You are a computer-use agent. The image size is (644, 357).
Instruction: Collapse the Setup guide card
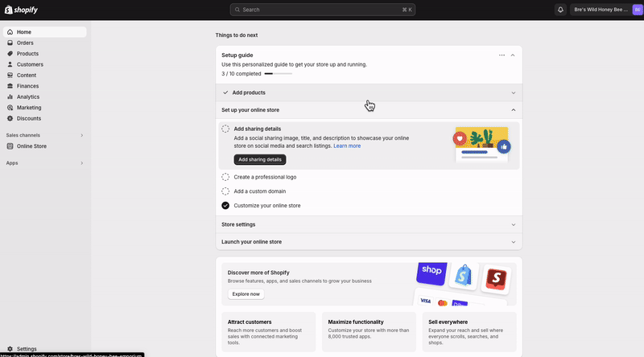(513, 55)
